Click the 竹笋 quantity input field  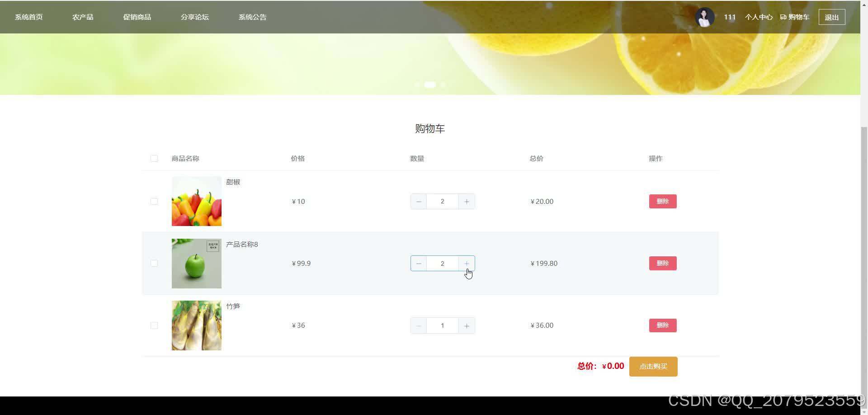(x=443, y=325)
